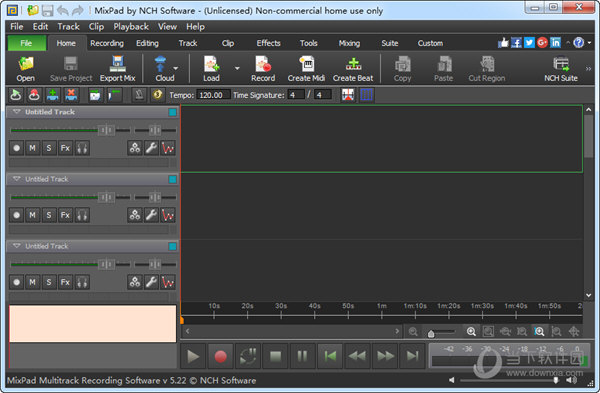Viewport: 600px width, 393px height.
Task: Solo the third Untitled Track
Action: click(x=49, y=282)
